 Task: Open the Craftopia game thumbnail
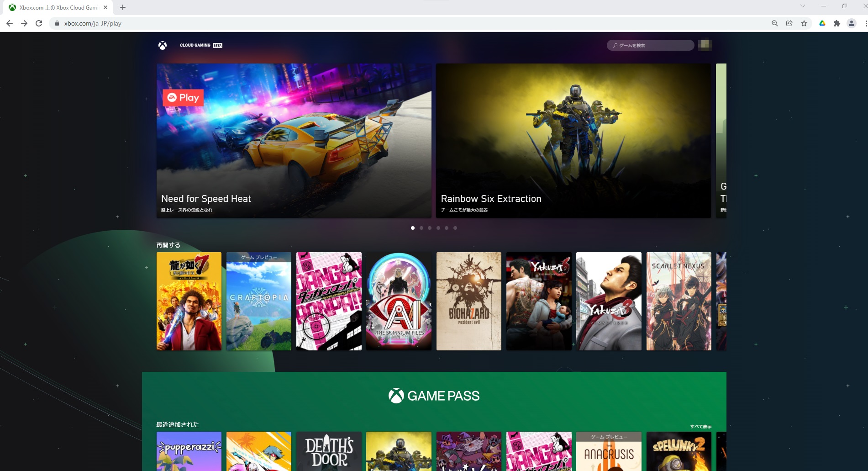[x=259, y=302]
